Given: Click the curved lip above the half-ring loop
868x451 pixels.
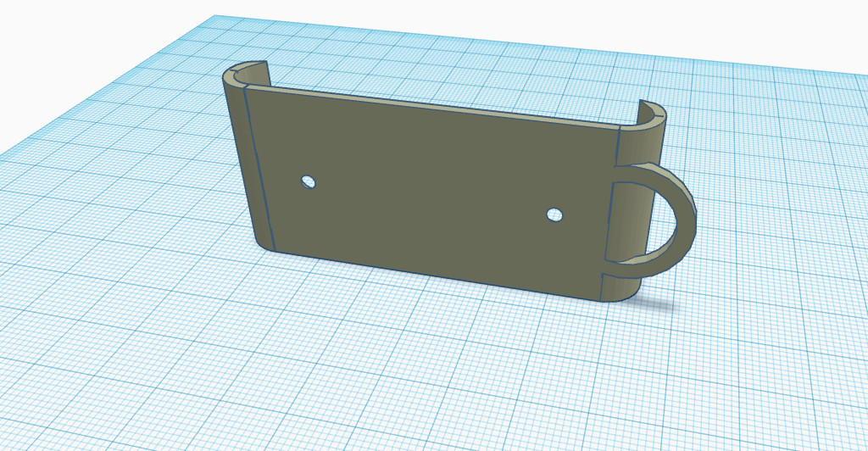Looking at the screenshot, I should (x=643, y=131).
